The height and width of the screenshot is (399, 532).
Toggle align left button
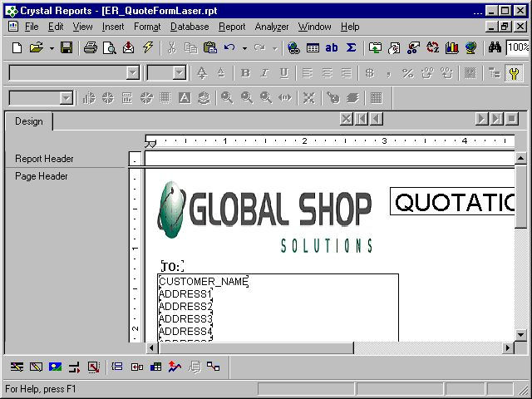308,73
